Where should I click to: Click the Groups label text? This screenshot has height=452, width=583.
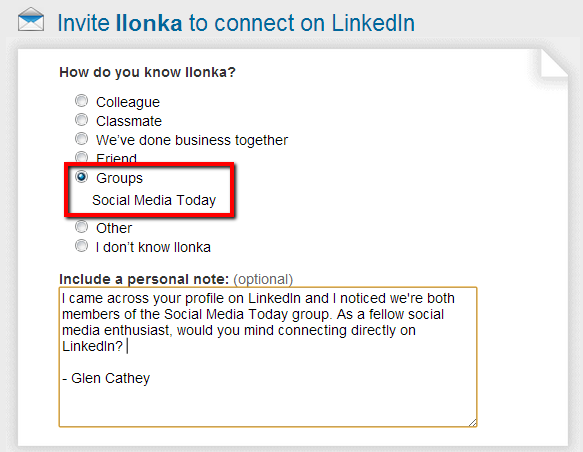(x=119, y=178)
